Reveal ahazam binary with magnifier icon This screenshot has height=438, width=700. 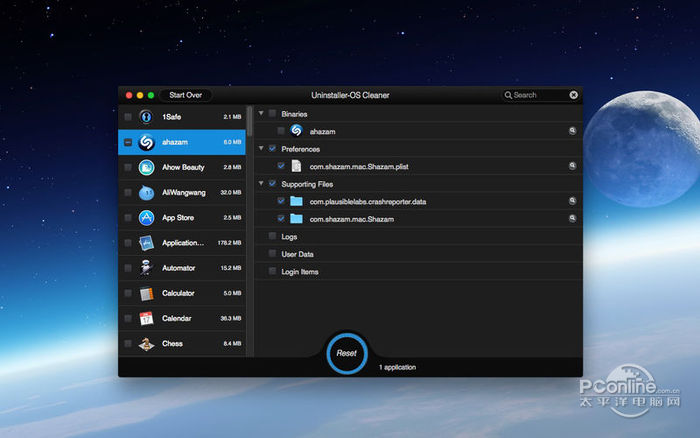[x=573, y=131]
